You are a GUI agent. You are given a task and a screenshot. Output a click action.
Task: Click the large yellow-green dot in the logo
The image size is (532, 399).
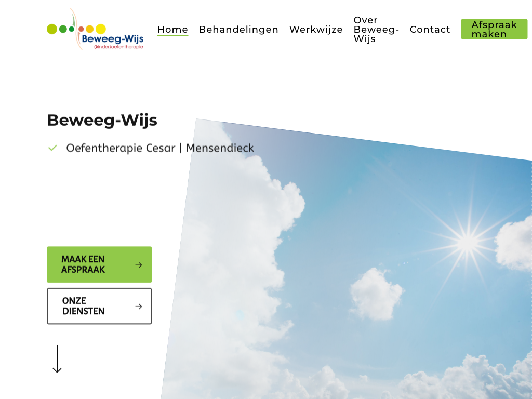click(52, 29)
